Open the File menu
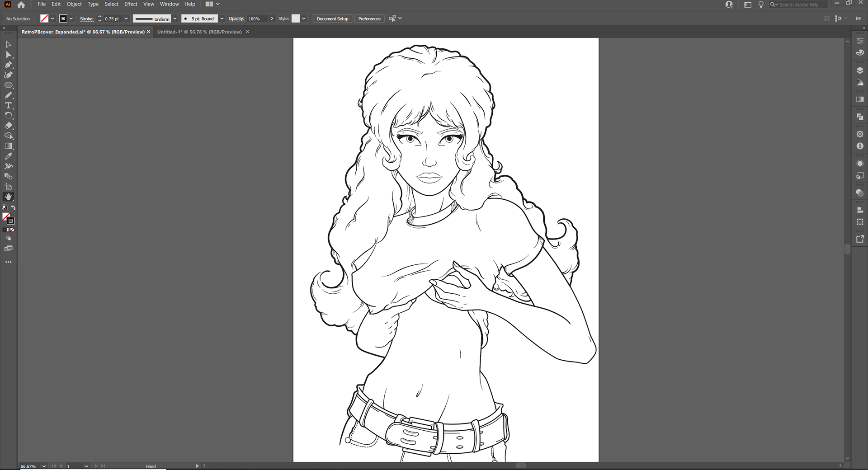Screen dimensions: 868x470 click(42, 4)
